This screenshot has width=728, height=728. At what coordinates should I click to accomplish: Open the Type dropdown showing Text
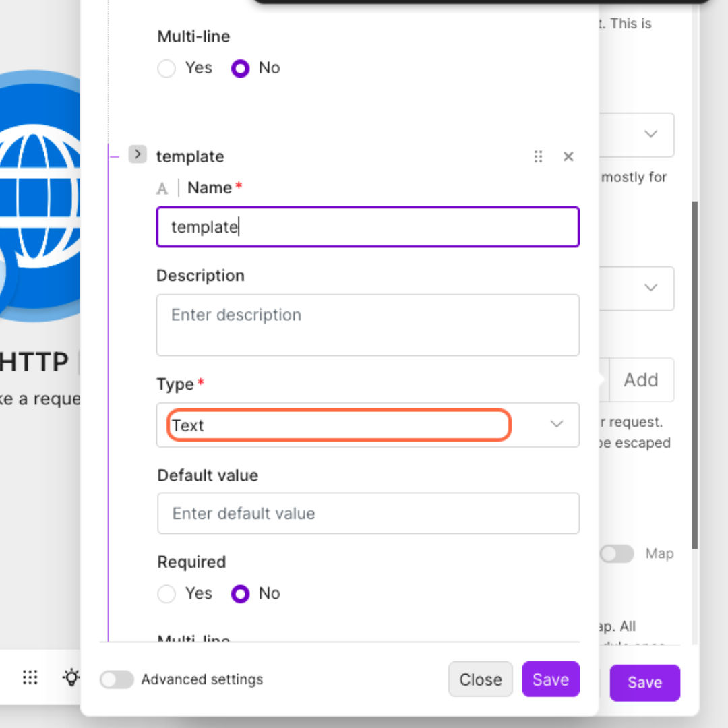pyautogui.click(x=368, y=425)
